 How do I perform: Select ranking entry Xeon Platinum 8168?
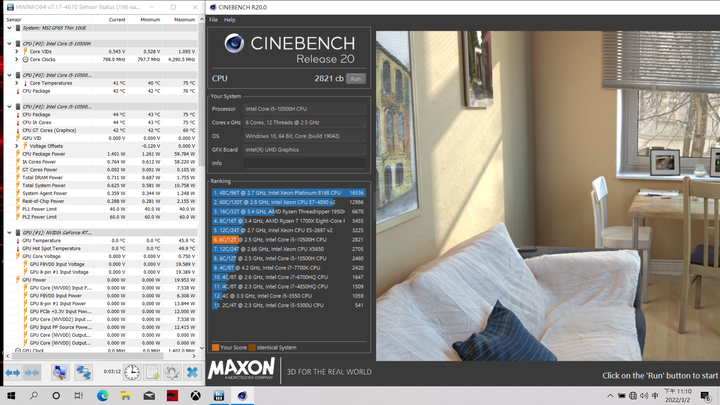click(289, 193)
